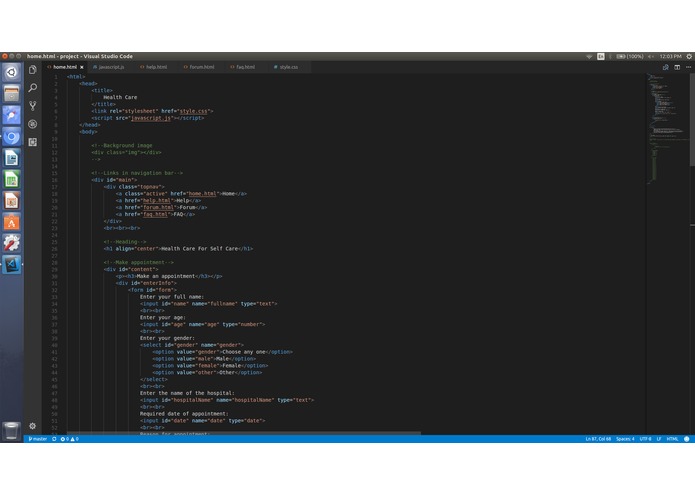695x494 pixels.
Task: Open System Settings in the launcher
Action: click(x=12, y=243)
